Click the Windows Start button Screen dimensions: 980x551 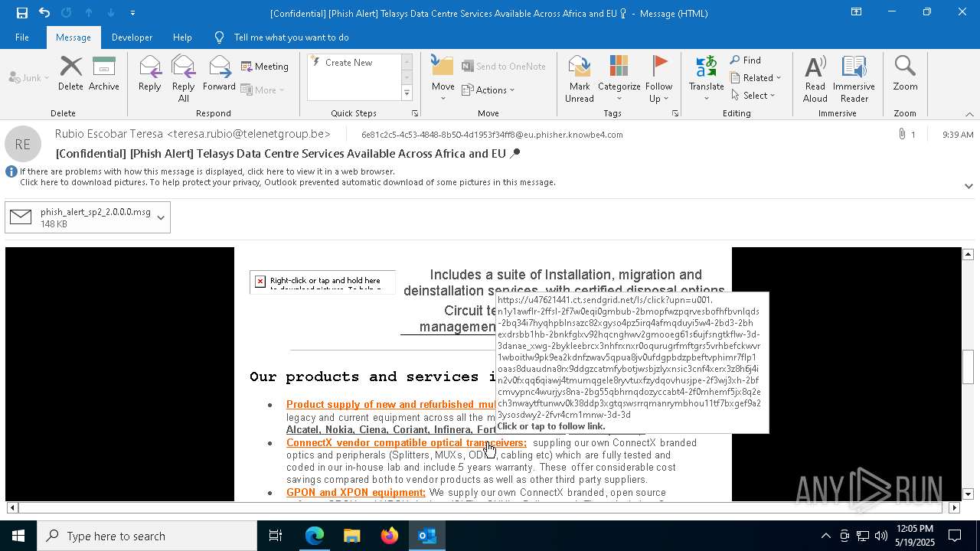[x=18, y=536]
